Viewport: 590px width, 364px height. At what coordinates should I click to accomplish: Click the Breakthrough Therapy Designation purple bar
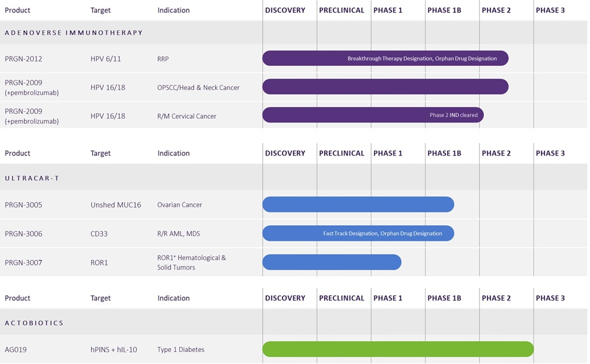[x=385, y=58]
